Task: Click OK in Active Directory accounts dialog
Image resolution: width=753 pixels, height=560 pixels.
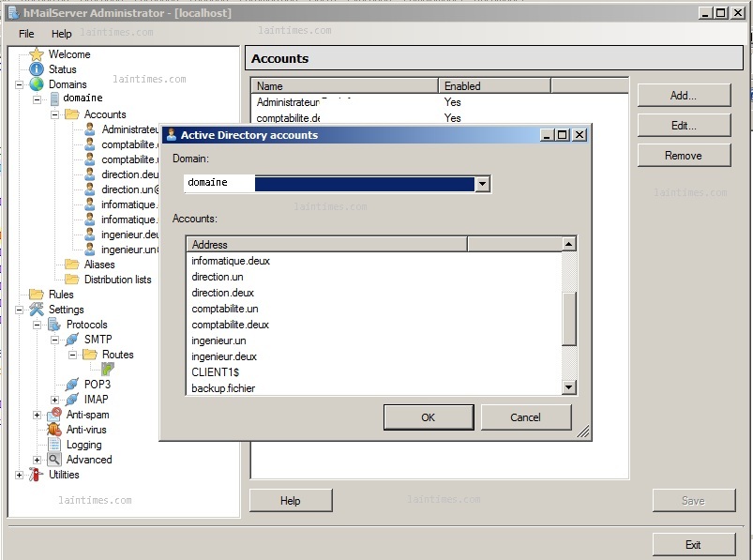Action: pyautogui.click(x=429, y=417)
